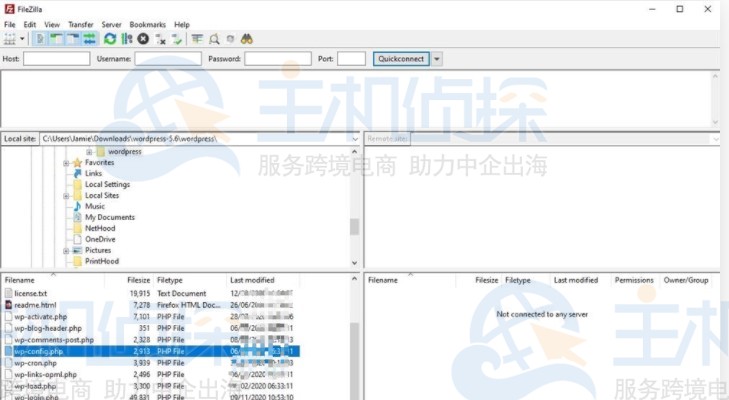Image resolution: width=729 pixels, height=400 pixels.
Task: Select My Documents in the tree
Action: click(110, 217)
